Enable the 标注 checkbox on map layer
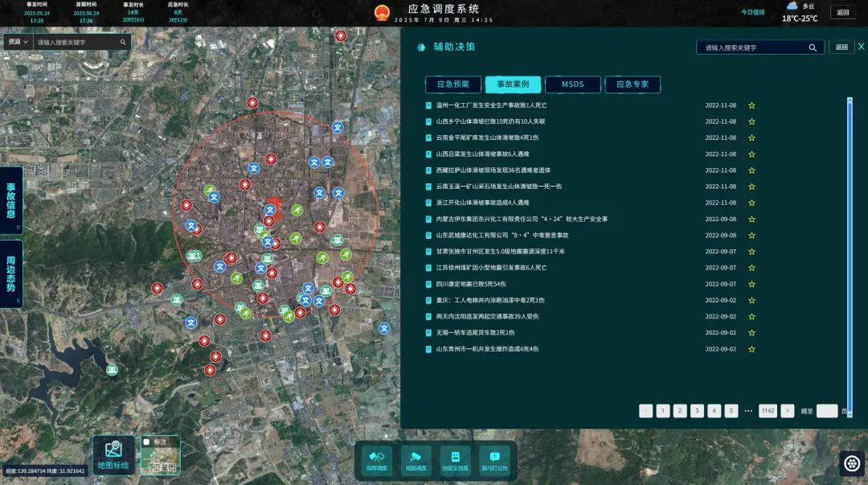Viewport: 868px width, 485px height. (x=146, y=442)
